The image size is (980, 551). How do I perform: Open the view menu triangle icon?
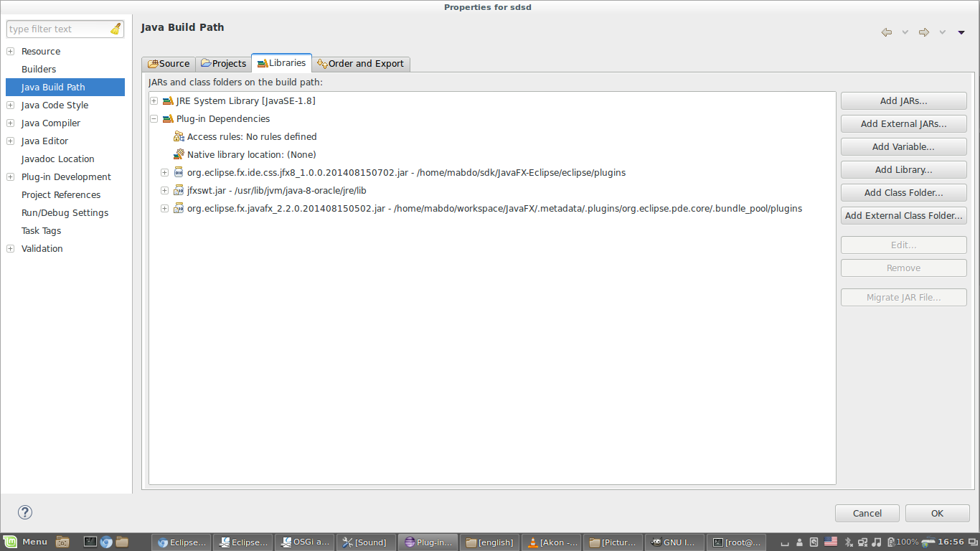pyautogui.click(x=961, y=32)
